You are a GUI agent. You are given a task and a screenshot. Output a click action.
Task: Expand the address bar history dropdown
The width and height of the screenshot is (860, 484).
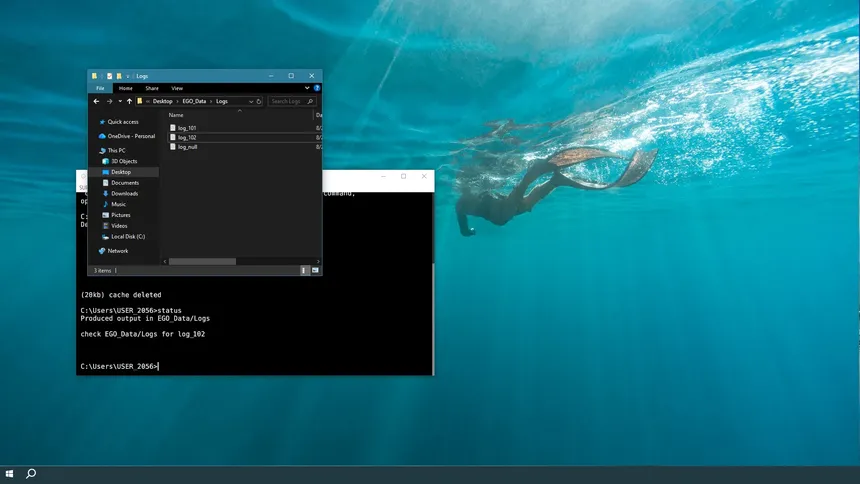coord(251,102)
